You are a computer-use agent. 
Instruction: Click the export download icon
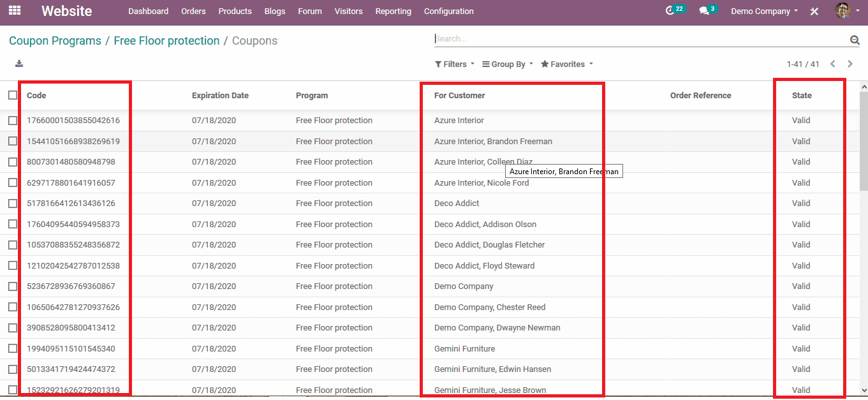click(19, 63)
